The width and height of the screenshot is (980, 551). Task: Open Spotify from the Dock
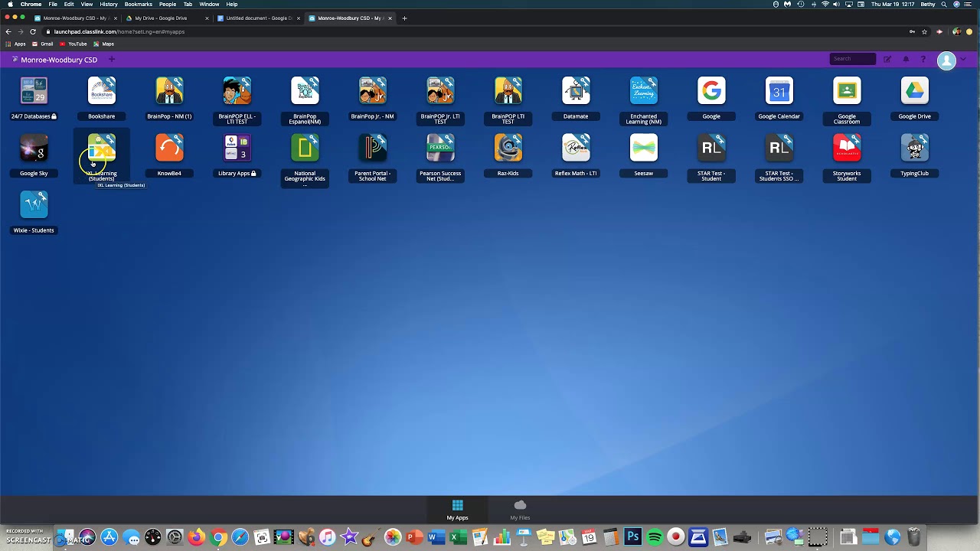(654, 537)
